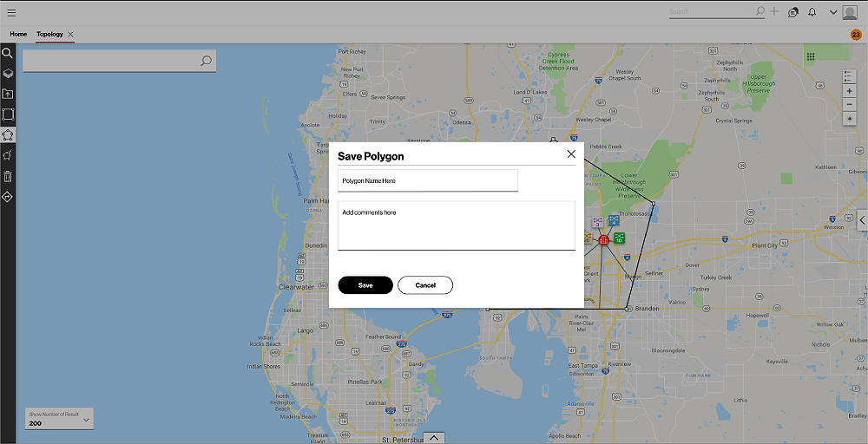Image resolution: width=868 pixels, height=444 pixels.
Task: Click the Plant City map label
Action: click(765, 245)
